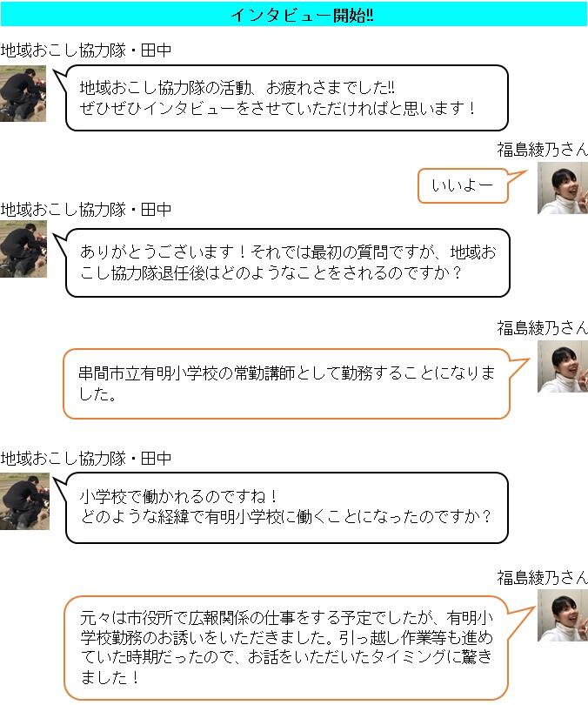The width and height of the screenshot is (588, 705).
Task: Click the second 地域おこし協力隊・田中 name label
Action: 86,210
